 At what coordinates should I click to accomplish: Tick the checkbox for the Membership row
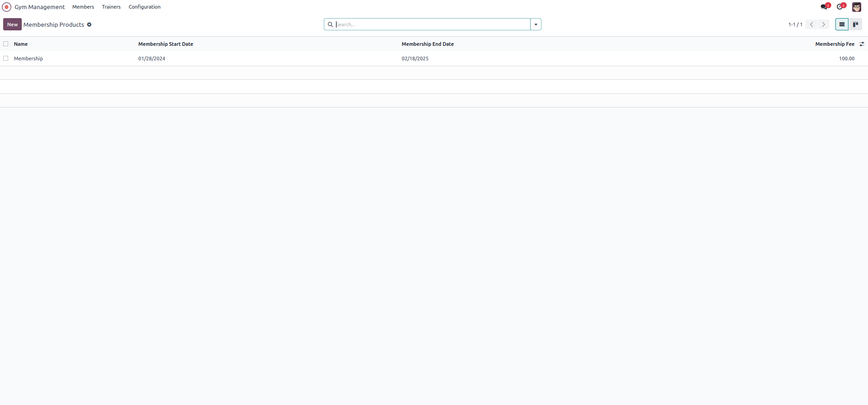click(x=6, y=59)
